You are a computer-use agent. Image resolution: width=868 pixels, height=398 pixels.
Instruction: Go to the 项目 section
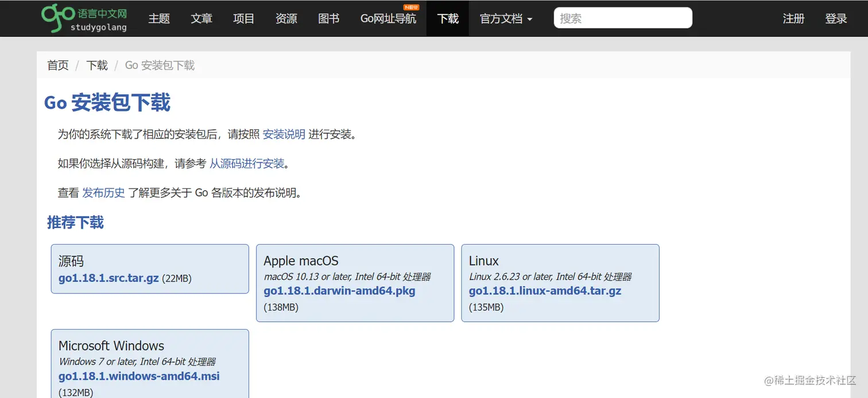[x=244, y=18]
